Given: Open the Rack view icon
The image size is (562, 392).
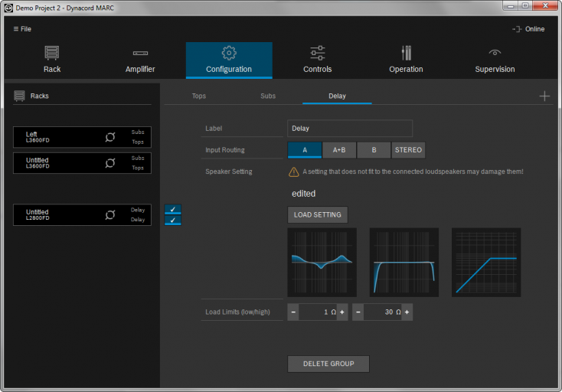Looking at the screenshot, I should pos(52,53).
